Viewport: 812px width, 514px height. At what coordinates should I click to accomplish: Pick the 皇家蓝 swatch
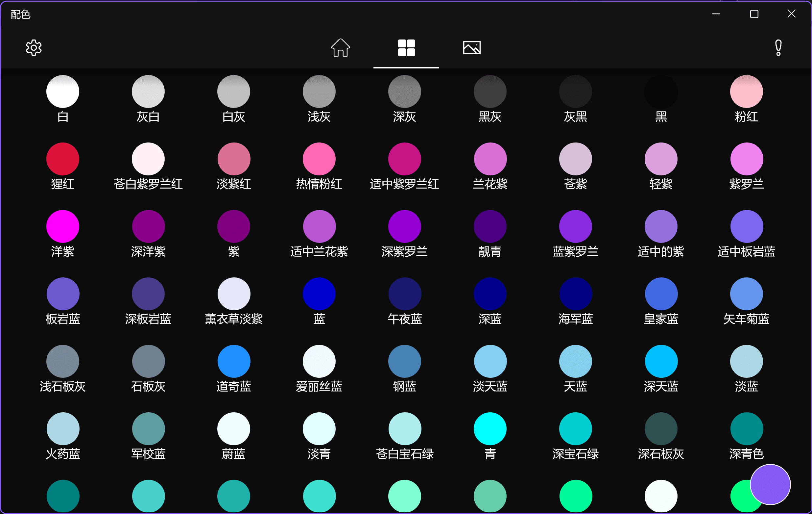[661, 294]
